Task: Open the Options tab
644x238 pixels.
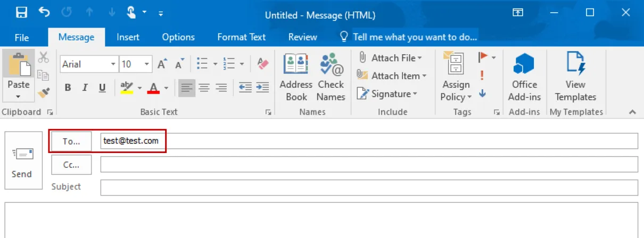Action: tap(178, 37)
